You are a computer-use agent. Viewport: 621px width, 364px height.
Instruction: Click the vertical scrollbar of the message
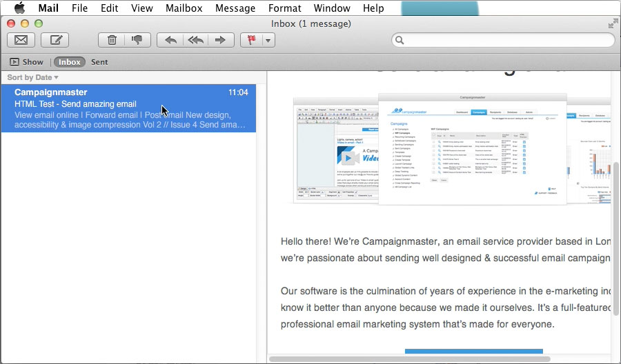pyautogui.click(x=615, y=239)
